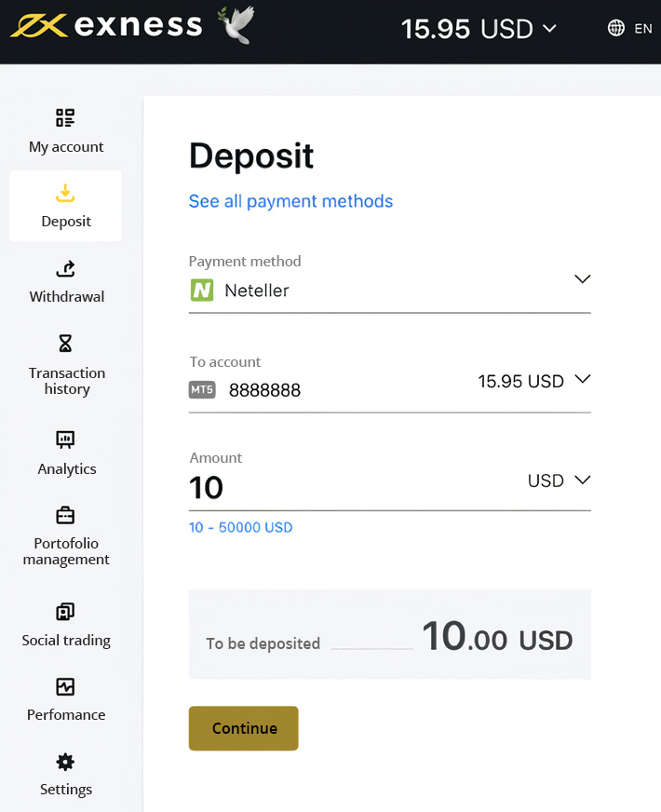Viewport: 661px width, 812px height.
Task: Select the Withdrawal menu label
Action: pos(66,297)
